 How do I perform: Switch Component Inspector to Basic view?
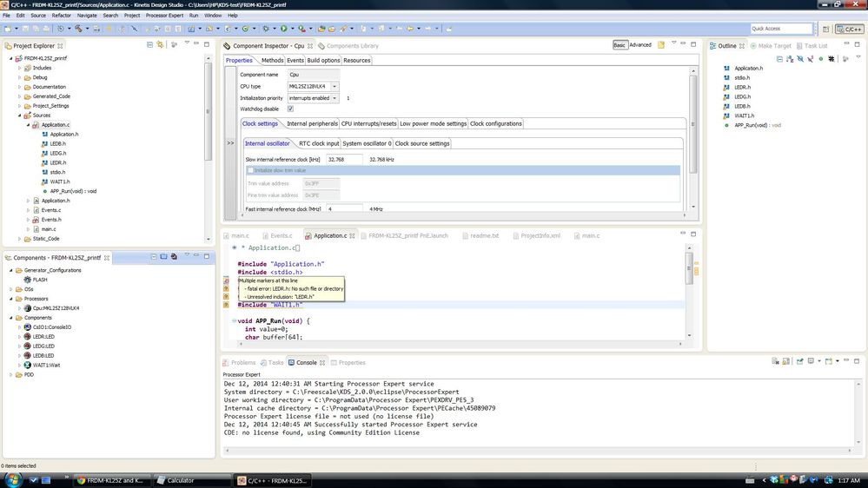620,45
